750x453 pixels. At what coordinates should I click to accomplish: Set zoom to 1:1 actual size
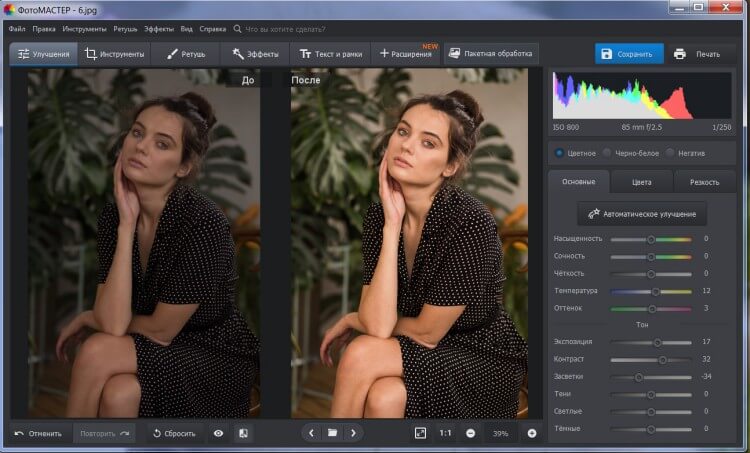[x=445, y=433]
